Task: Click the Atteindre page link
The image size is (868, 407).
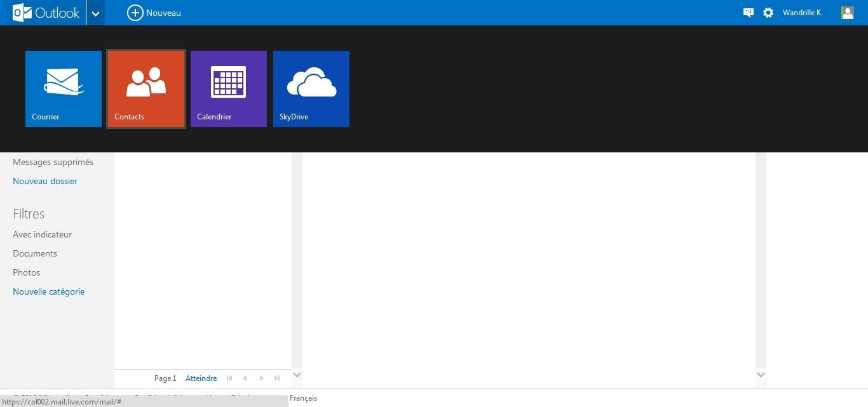Action: point(201,378)
